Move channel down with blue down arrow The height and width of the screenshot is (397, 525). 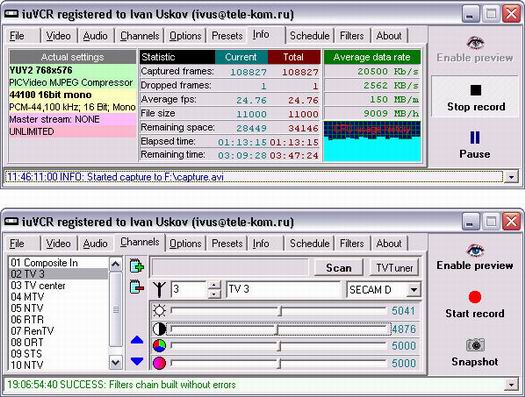(137, 361)
